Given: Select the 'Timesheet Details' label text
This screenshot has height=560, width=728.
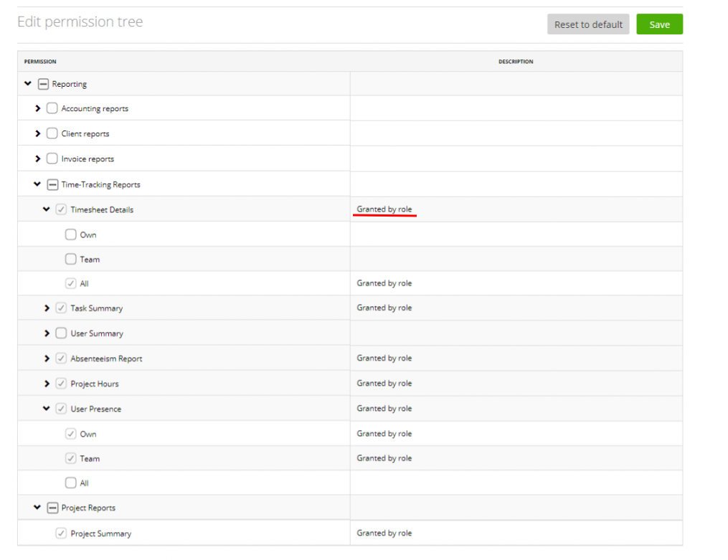Looking at the screenshot, I should [x=102, y=209].
